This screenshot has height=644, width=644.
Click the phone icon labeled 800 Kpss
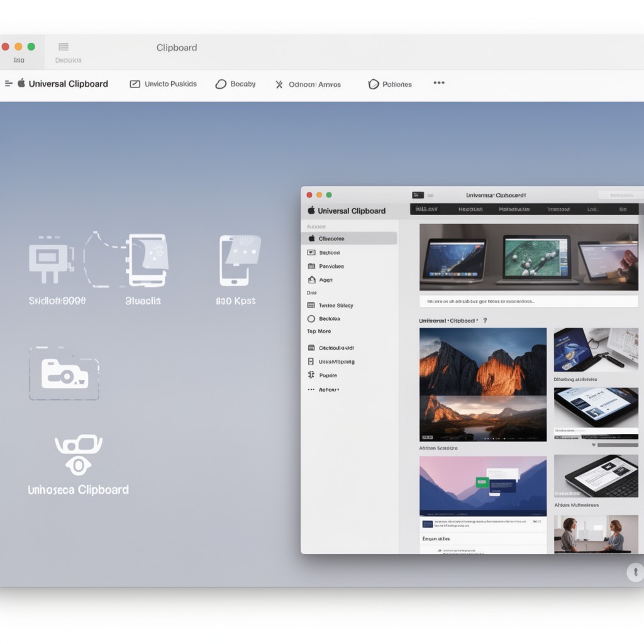239,260
